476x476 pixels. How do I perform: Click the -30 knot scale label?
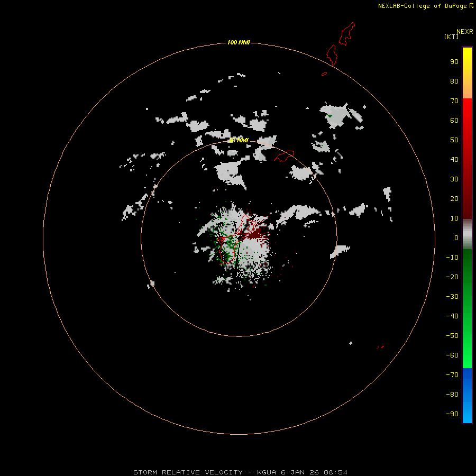[452, 297]
